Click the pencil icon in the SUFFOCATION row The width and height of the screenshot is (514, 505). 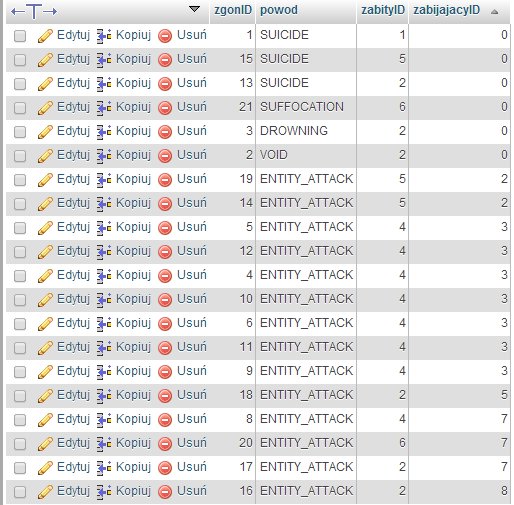tap(45, 108)
